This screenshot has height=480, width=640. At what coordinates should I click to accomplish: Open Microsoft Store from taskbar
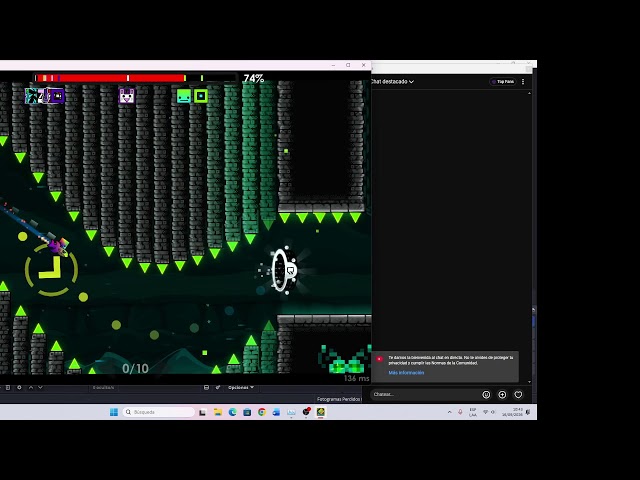(x=247, y=412)
